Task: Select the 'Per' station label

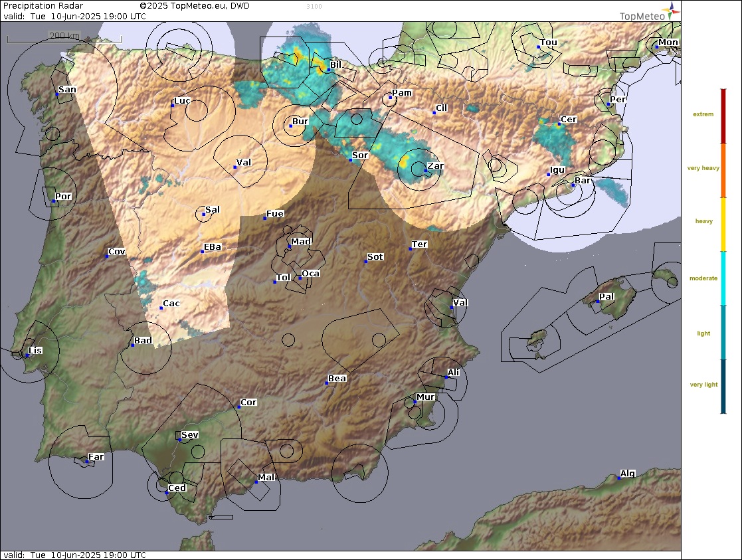Action: [618, 100]
